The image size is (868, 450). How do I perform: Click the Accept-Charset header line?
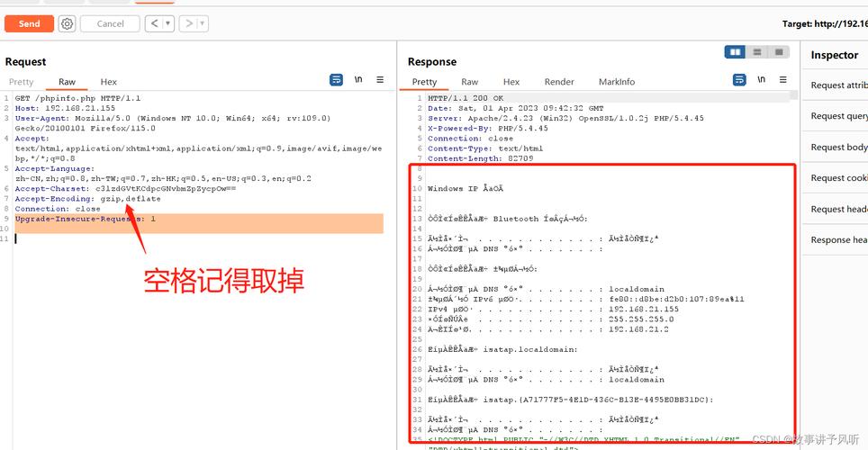(125, 189)
